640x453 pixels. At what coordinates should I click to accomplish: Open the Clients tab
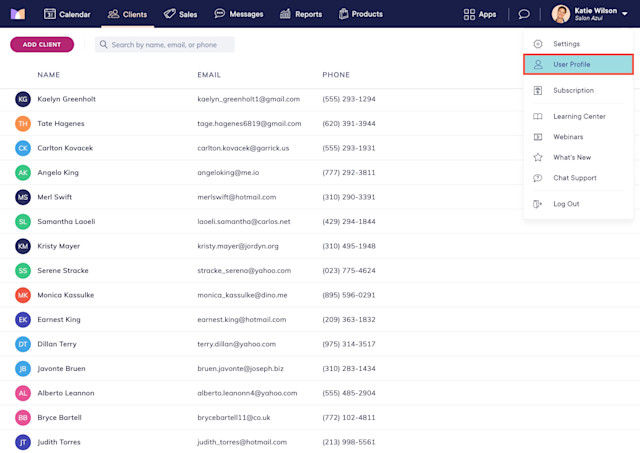(x=127, y=14)
